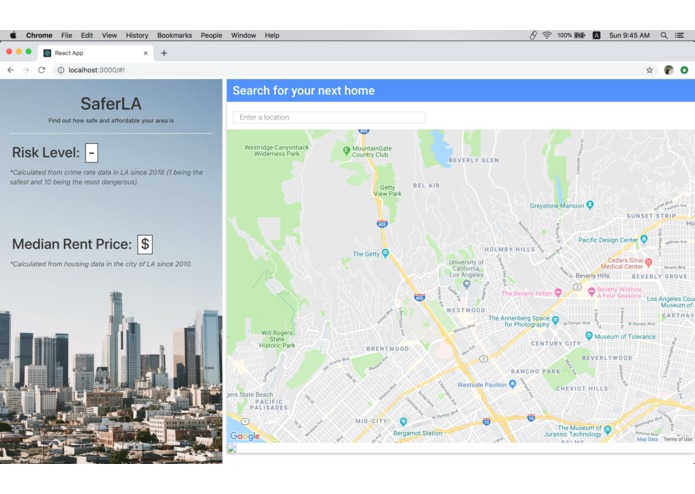695x494 pixels.
Task: Select the React App tab
Action: tap(95, 53)
